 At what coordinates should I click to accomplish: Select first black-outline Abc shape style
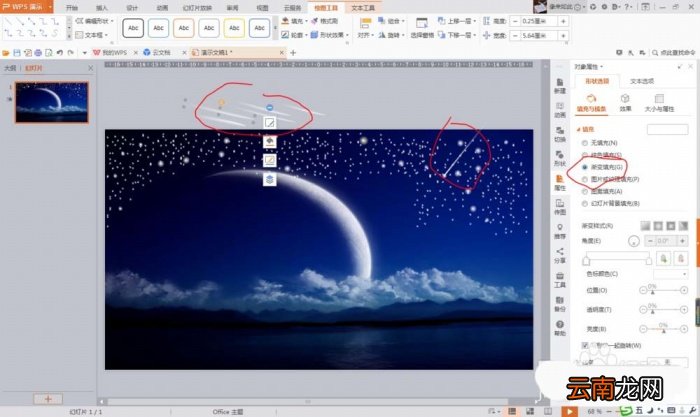(133, 28)
